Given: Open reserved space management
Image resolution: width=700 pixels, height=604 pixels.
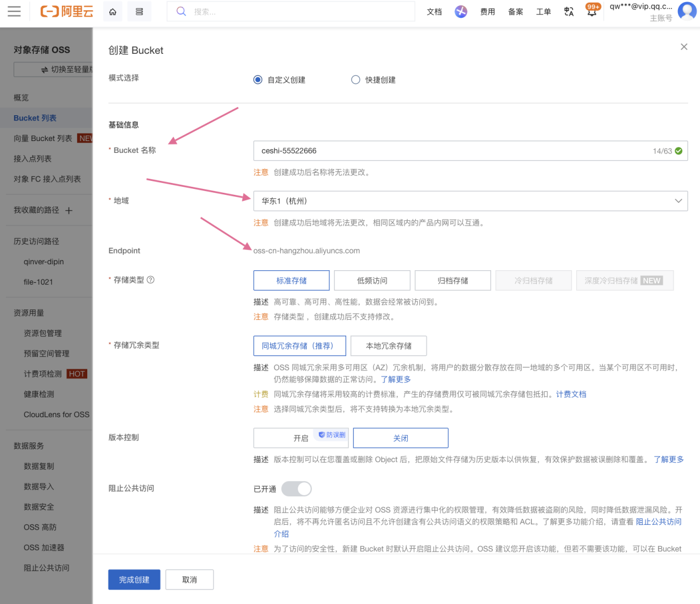Looking at the screenshot, I should (46, 354).
